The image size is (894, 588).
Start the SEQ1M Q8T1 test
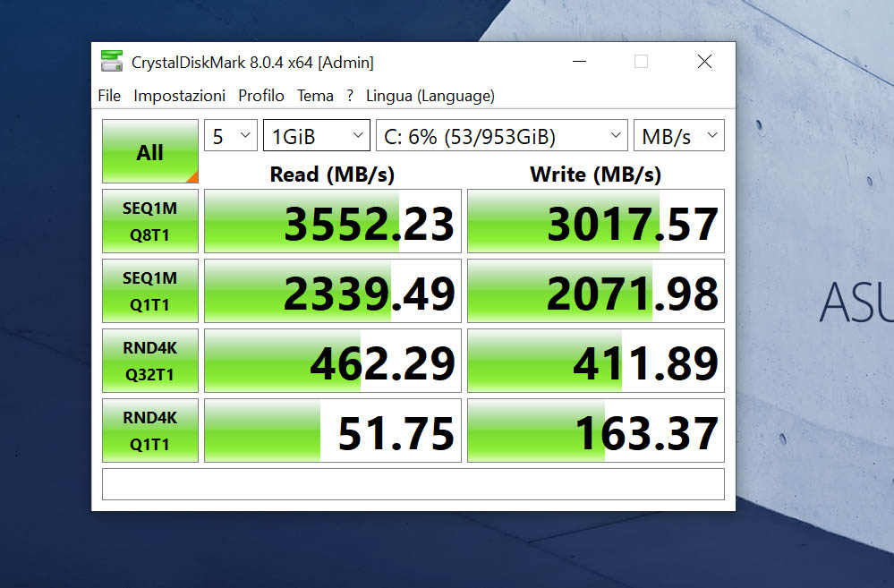(x=150, y=221)
